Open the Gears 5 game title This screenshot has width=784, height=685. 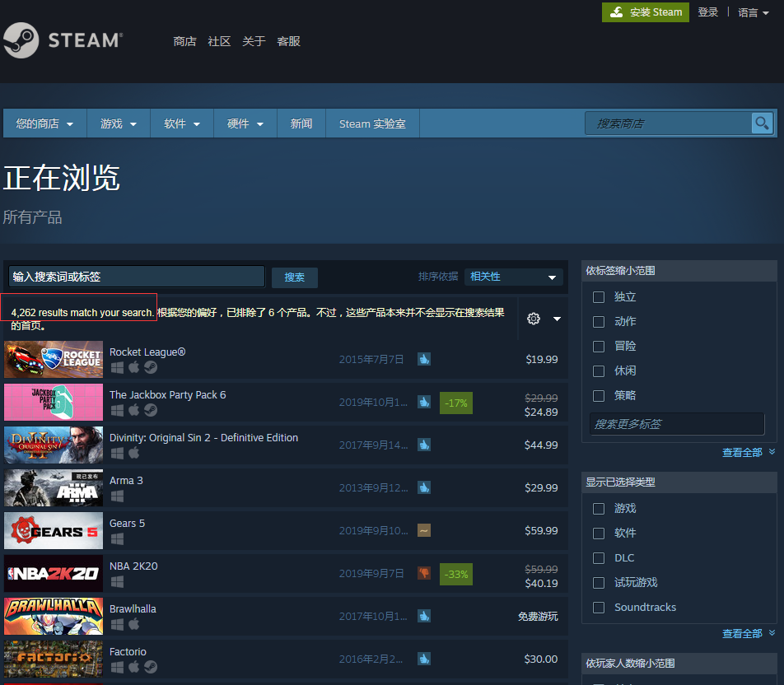click(127, 523)
